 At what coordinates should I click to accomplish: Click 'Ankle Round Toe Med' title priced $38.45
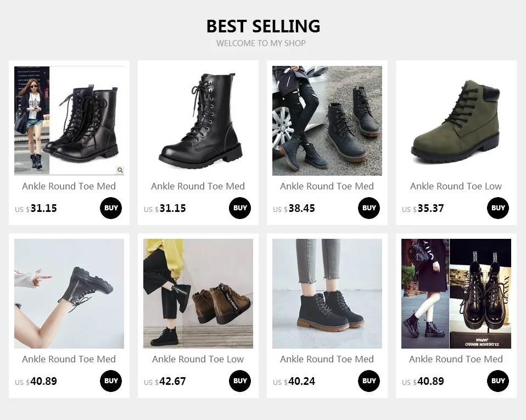[x=327, y=186]
